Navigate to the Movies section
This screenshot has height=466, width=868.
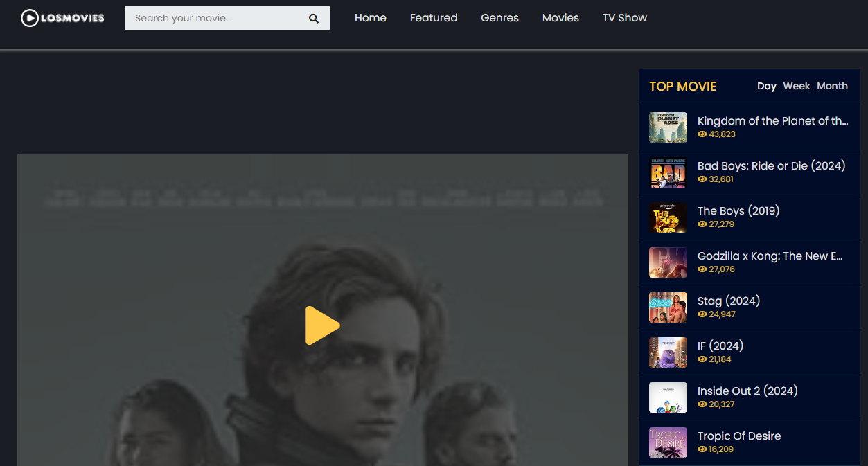tap(560, 18)
